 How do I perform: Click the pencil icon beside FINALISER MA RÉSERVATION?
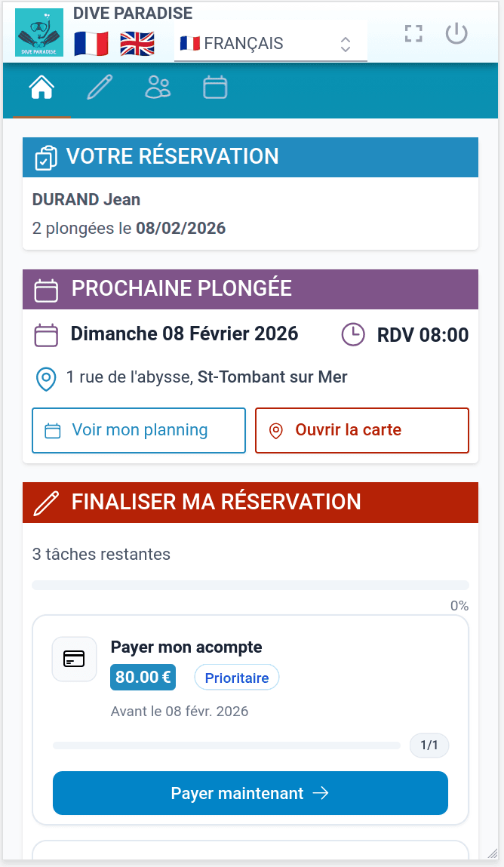pos(47,502)
